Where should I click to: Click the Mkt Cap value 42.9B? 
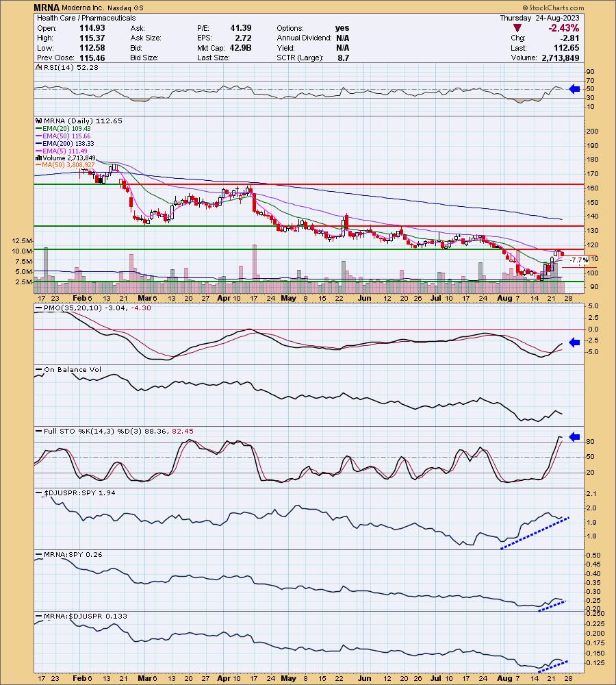tap(240, 48)
